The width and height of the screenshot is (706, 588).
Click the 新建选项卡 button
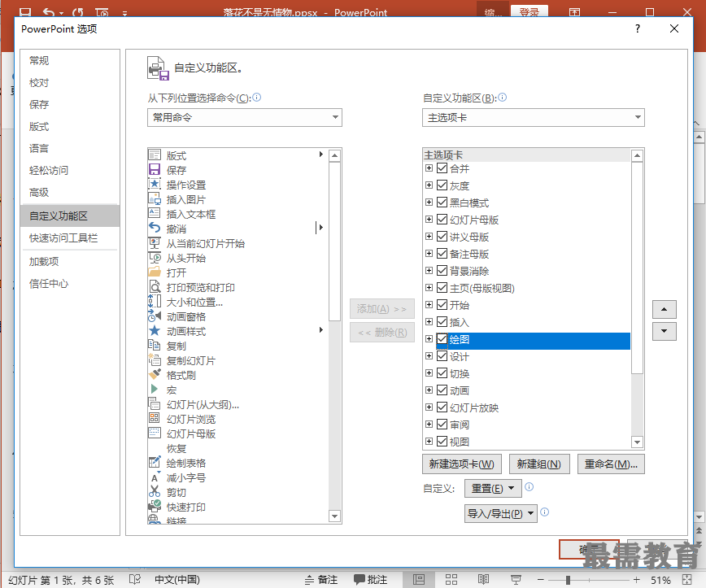coord(461,464)
